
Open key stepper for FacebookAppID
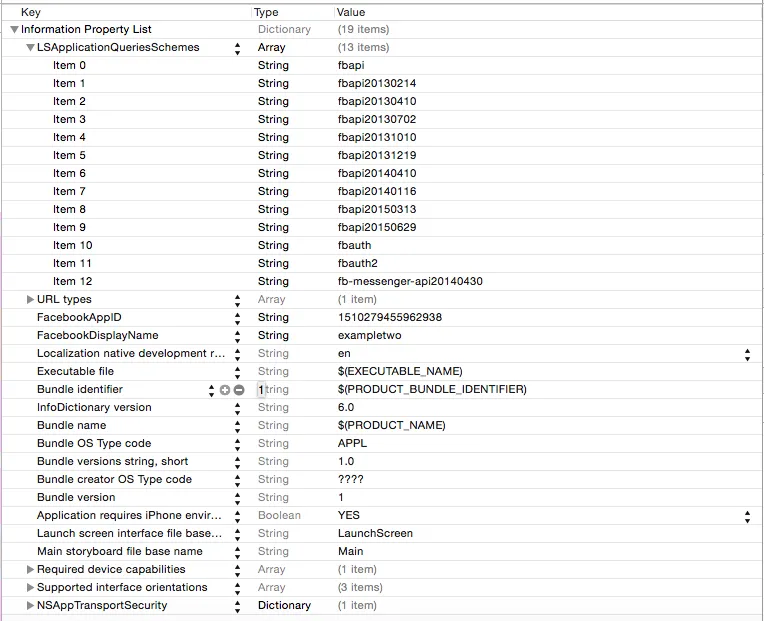[237, 318]
